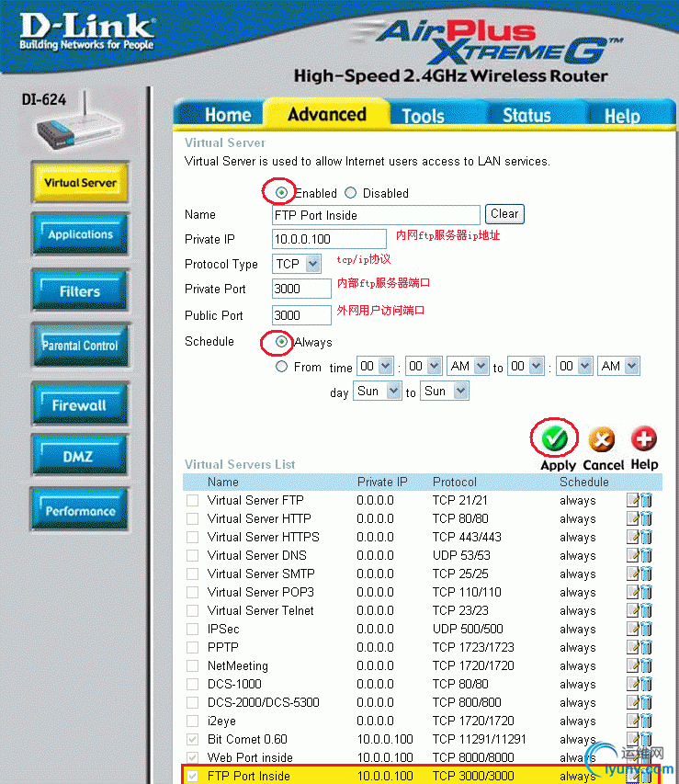Delete the Virtual Server DNS entry
This screenshot has width=679, height=784.
(647, 555)
